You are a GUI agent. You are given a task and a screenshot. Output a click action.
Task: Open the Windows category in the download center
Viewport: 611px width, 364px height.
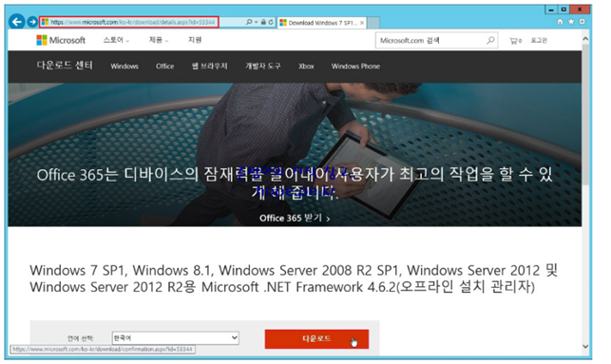click(124, 67)
